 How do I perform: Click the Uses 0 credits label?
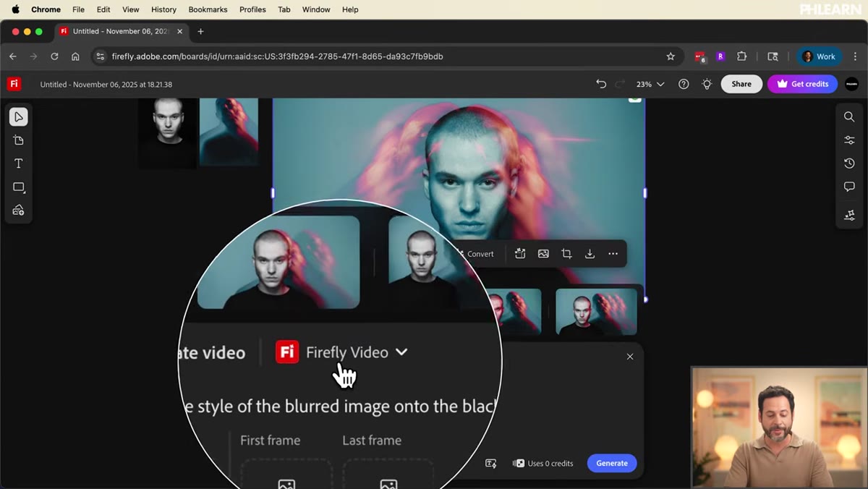(550, 464)
